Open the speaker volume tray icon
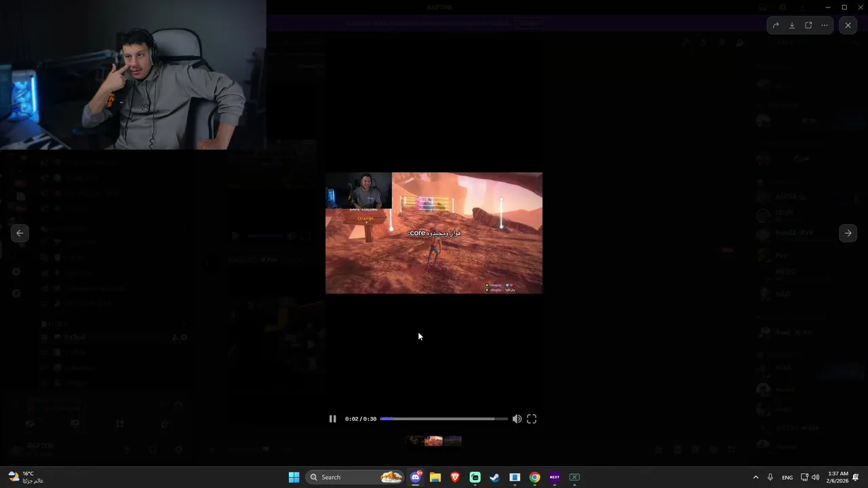The width and height of the screenshot is (868, 488). 815,477
